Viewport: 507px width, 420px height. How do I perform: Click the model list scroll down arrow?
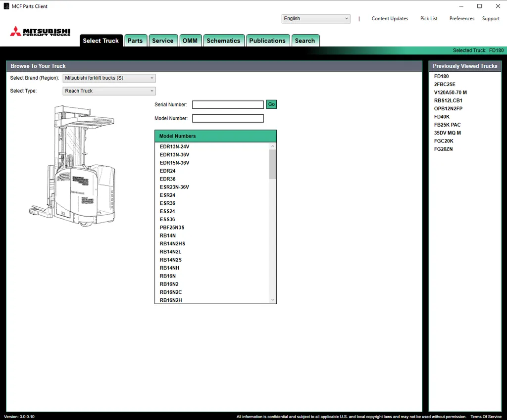(x=273, y=300)
